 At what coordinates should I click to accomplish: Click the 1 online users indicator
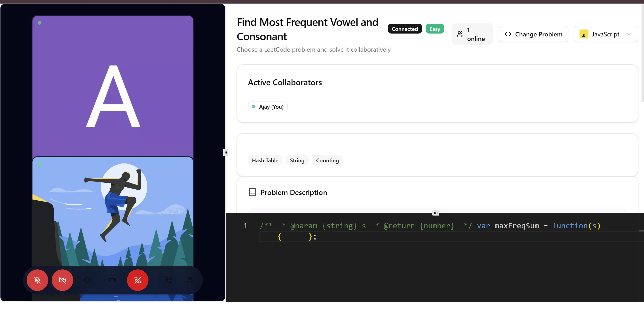click(x=472, y=34)
